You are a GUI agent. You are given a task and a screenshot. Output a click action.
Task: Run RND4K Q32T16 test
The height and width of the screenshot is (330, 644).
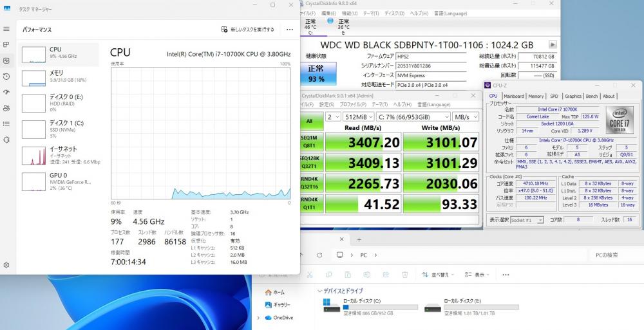312,183
